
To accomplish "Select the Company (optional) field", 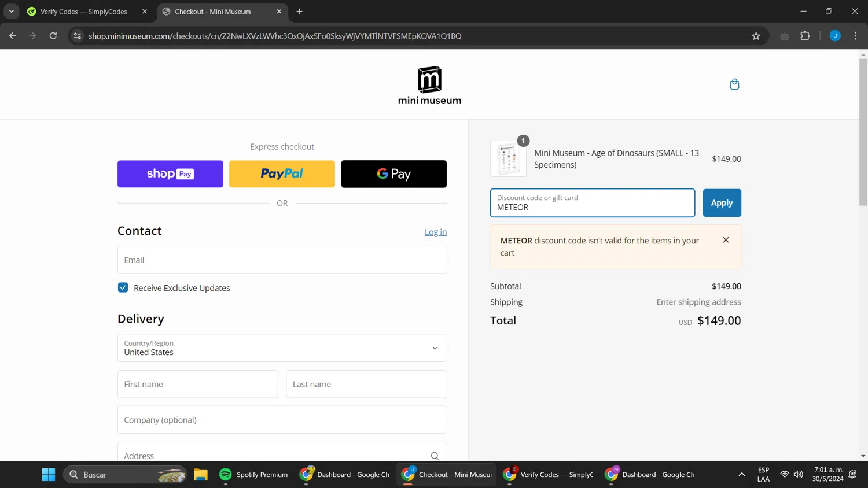I will pos(282,420).
